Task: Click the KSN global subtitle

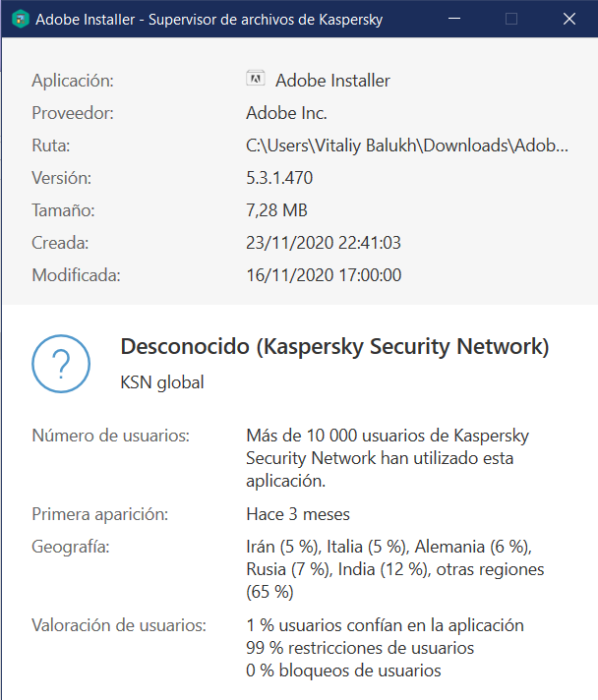Action: [161, 382]
